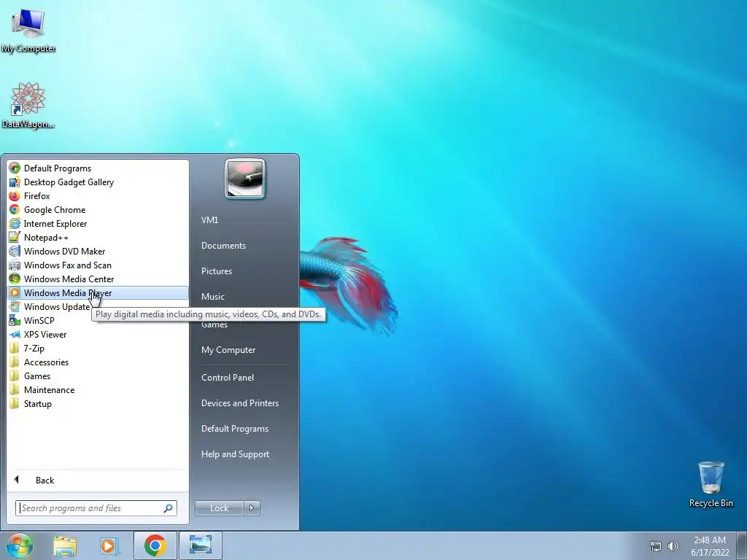Click the Windows DVD Maker icon
Viewport: 747px width, 560px height.
point(15,251)
